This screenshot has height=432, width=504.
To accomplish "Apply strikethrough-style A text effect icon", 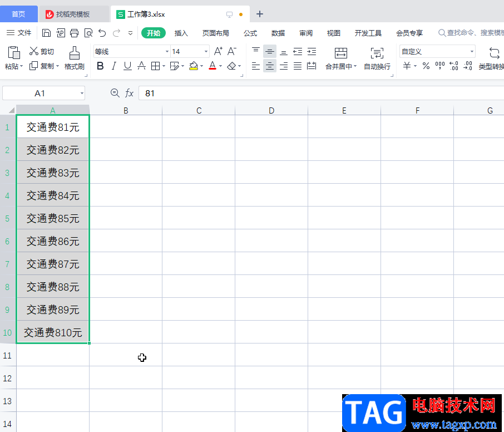I will (x=141, y=66).
